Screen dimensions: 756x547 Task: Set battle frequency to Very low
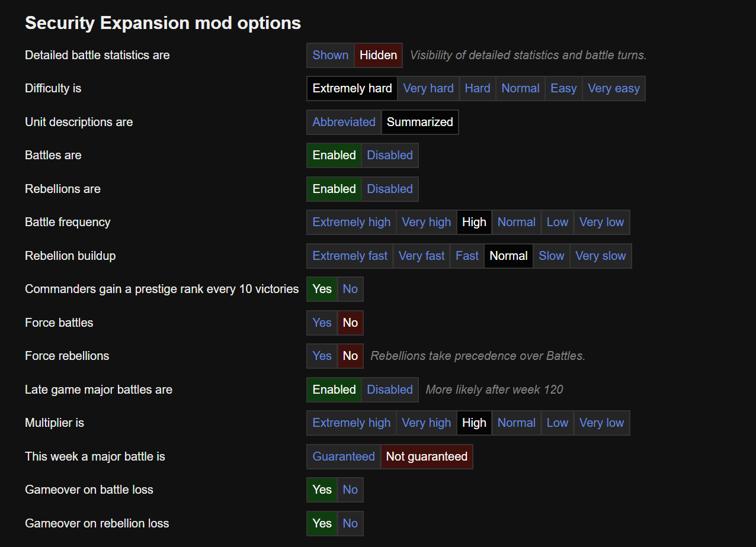tap(601, 222)
